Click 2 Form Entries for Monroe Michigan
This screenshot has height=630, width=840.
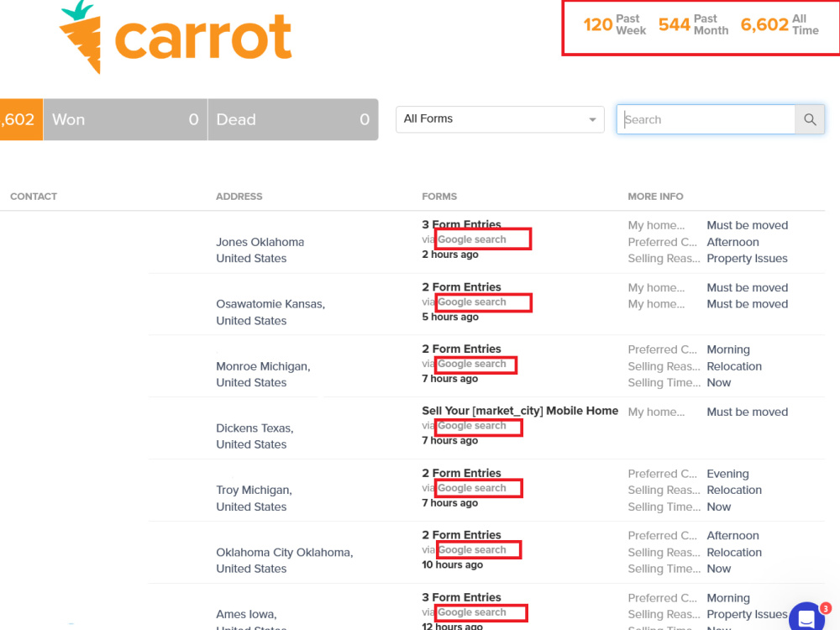[461, 349]
